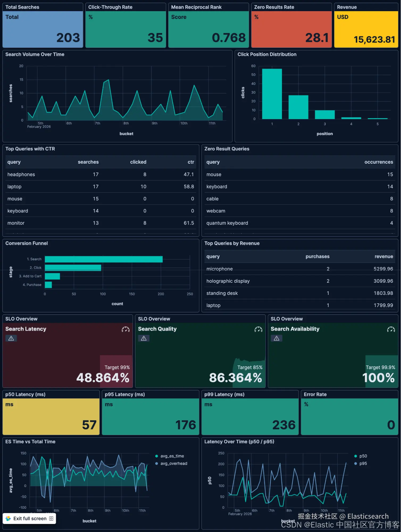Image resolution: width=401 pixels, height=532 pixels.
Task: Sort Zero Result Queries by occurrences column
Action: [x=379, y=162]
